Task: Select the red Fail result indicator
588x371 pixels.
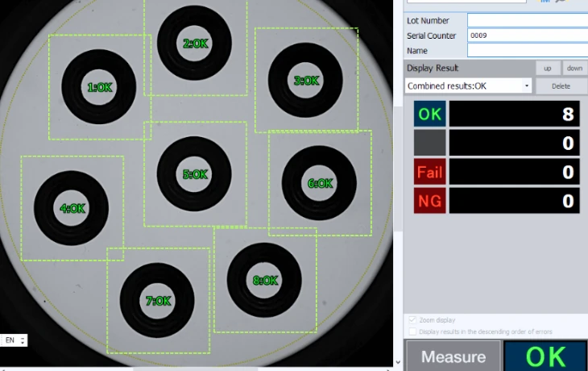Action: (429, 172)
